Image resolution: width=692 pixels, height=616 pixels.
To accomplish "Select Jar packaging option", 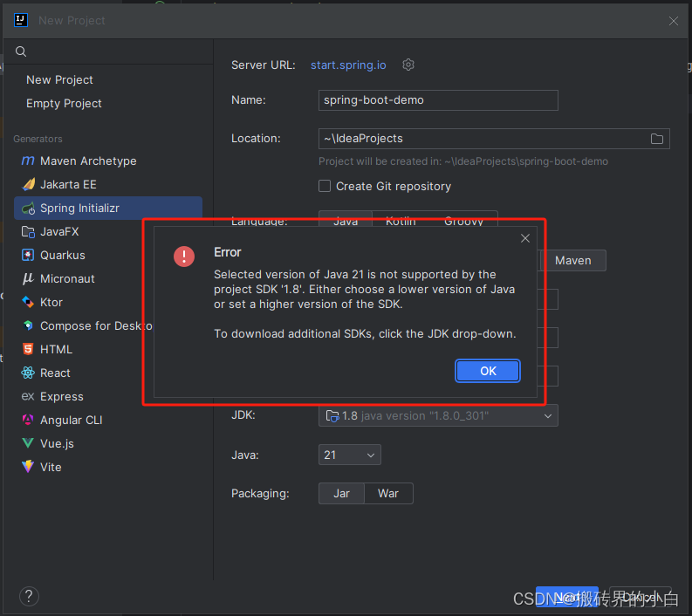I will pos(341,493).
